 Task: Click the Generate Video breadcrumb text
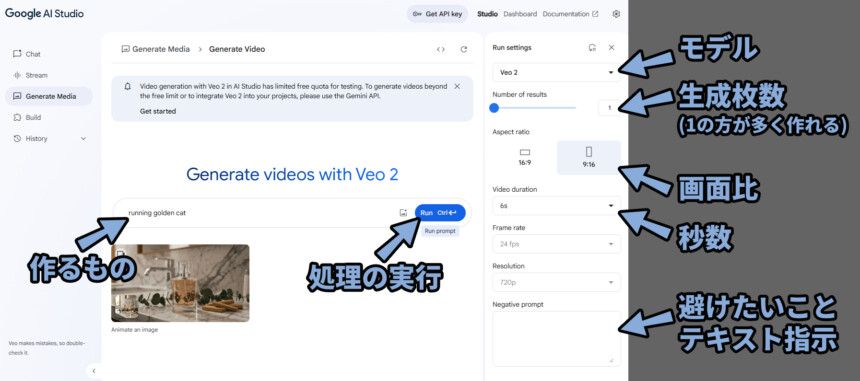237,49
